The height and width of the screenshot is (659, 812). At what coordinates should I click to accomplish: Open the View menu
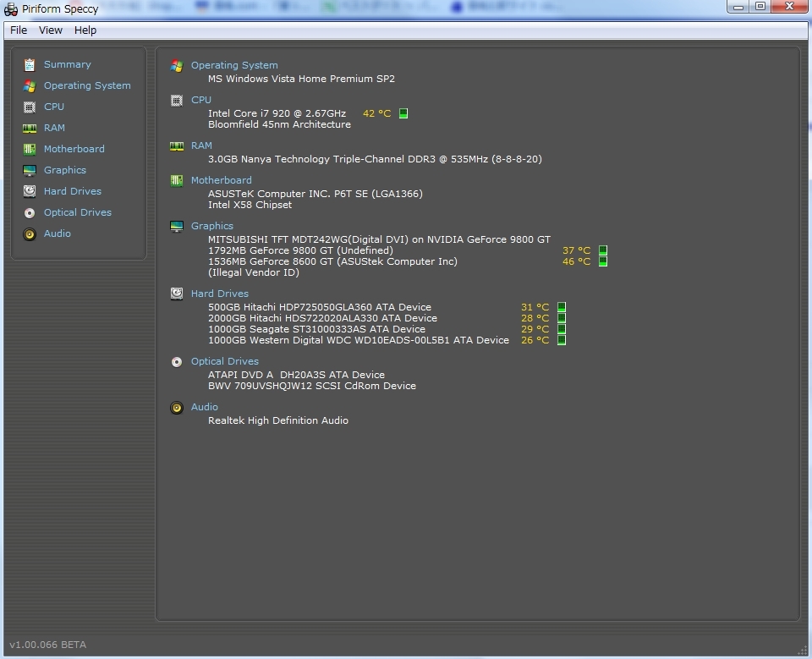(51, 30)
